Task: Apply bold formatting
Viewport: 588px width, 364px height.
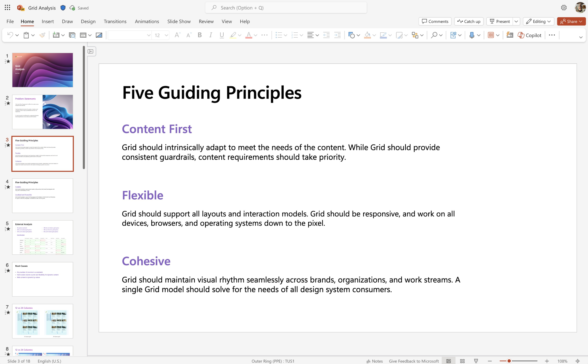Action: click(x=199, y=35)
